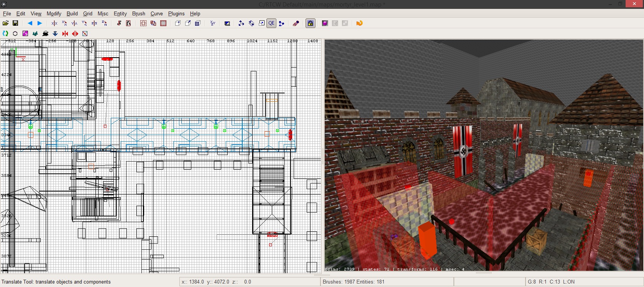Screen dimensions: 644x287
Task: Toggle texture lock (padlock icon)
Action: pos(310,23)
